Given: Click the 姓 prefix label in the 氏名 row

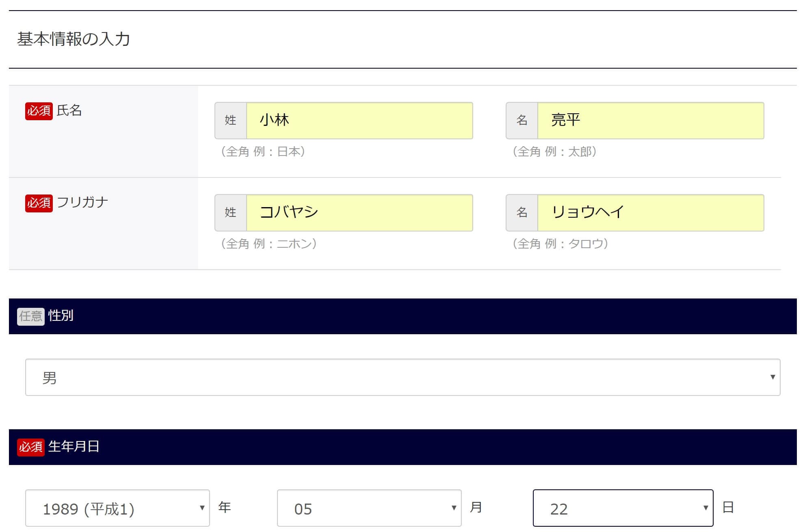Looking at the screenshot, I should tap(231, 121).
